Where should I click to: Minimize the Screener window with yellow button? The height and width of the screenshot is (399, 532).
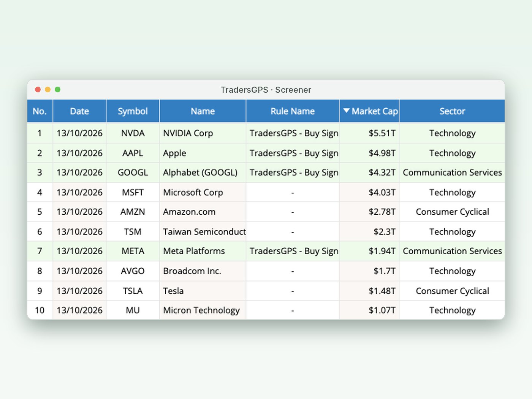coord(47,89)
